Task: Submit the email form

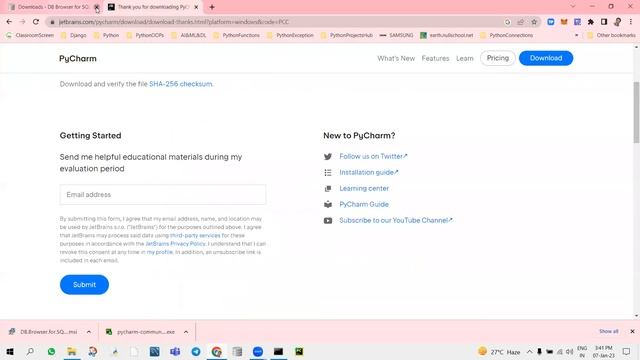Action: (84, 285)
